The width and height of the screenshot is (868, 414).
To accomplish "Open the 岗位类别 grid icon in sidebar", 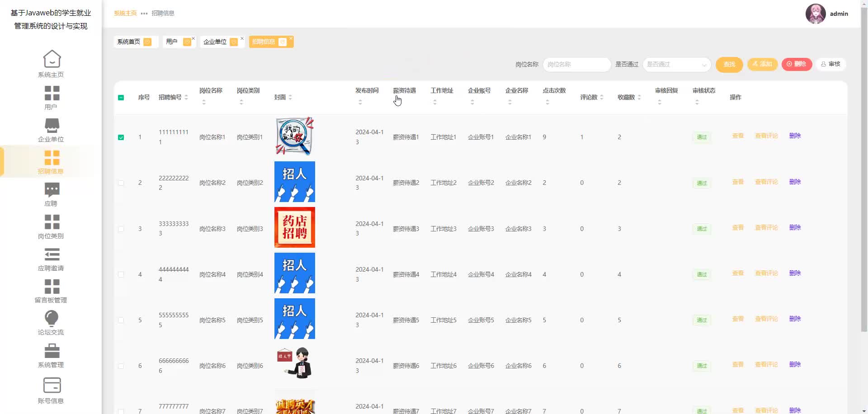I will 52,222.
